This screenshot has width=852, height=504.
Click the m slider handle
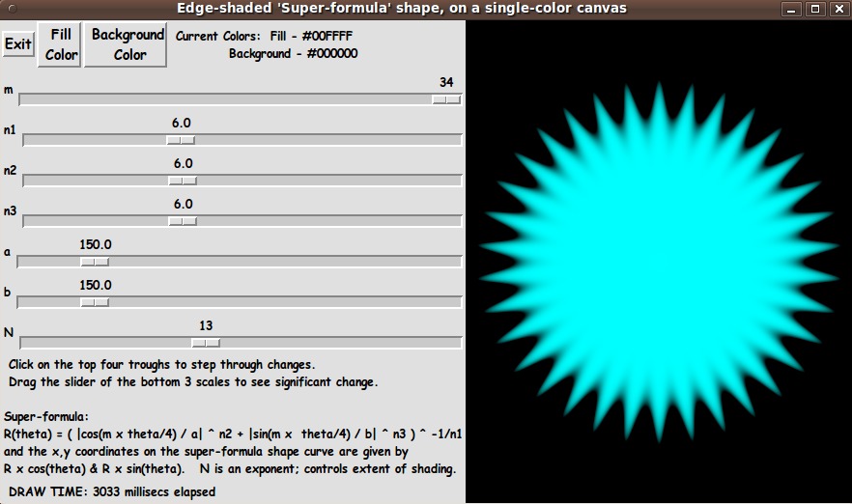(445, 99)
